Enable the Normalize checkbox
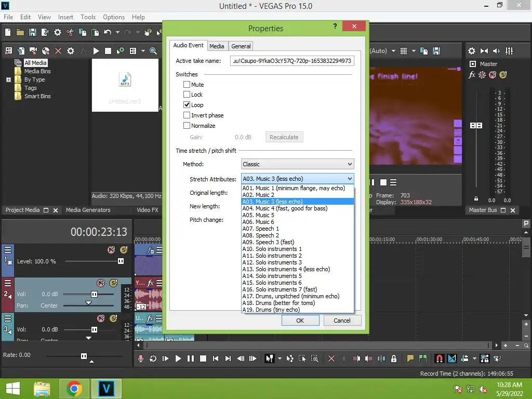This screenshot has width=532, height=399. coord(187,125)
